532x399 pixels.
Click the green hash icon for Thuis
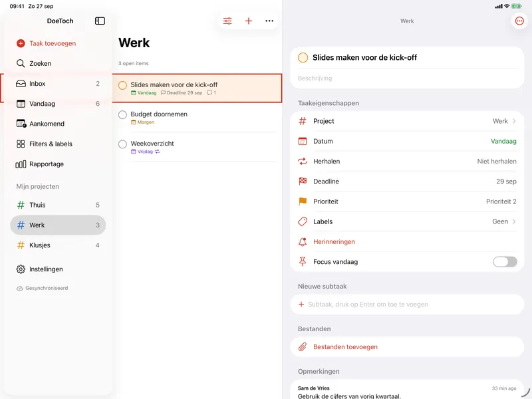tap(21, 205)
